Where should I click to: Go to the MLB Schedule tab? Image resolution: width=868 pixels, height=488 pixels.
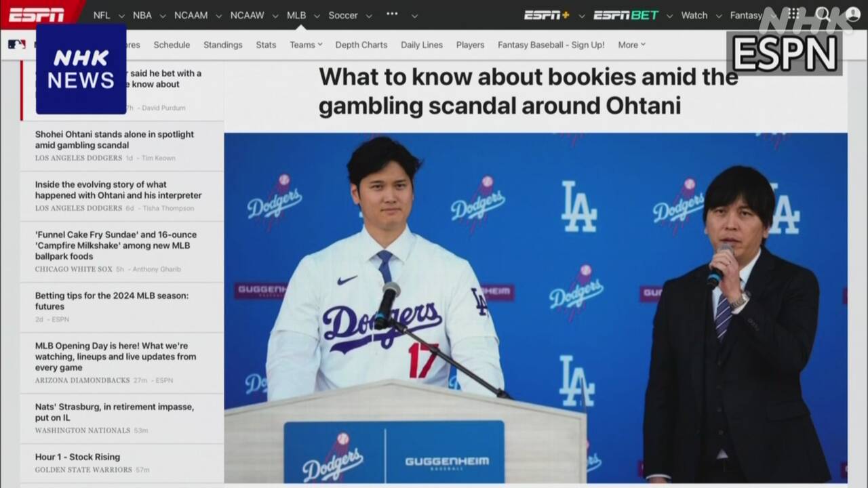tap(172, 45)
